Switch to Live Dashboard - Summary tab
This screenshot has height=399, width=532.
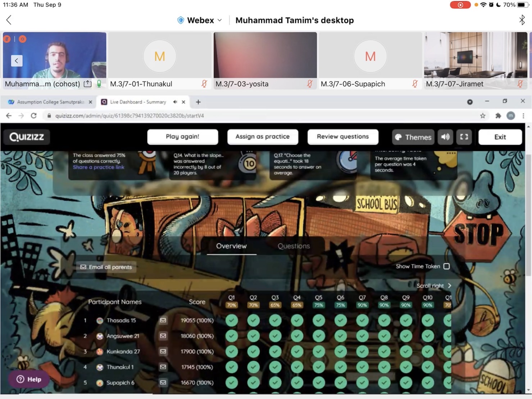(138, 102)
